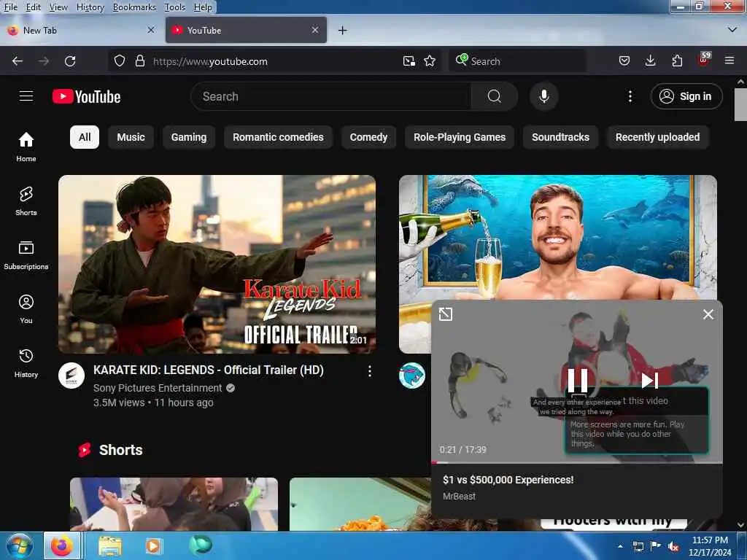The width and height of the screenshot is (747, 560).
Task: Click the search magnifier button on YouTube
Action: 494,97
